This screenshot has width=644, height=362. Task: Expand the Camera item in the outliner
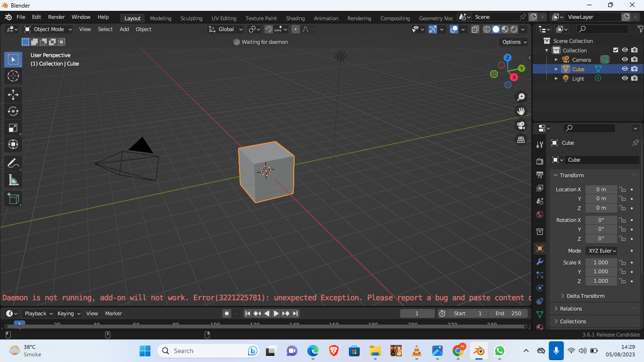(x=556, y=59)
